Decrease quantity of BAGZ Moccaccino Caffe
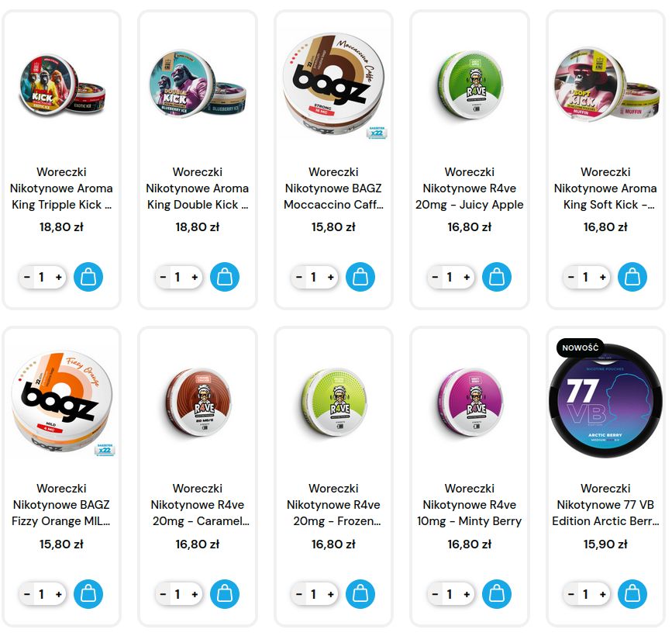The width and height of the screenshot is (672, 636). pyautogui.click(x=298, y=277)
